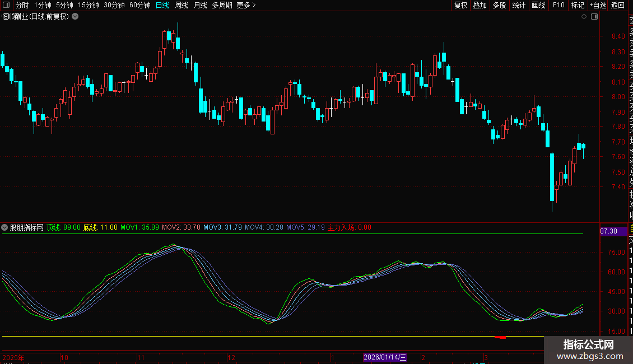Click month 11 on the time axis
633x364 pixels.
(x=141, y=357)
